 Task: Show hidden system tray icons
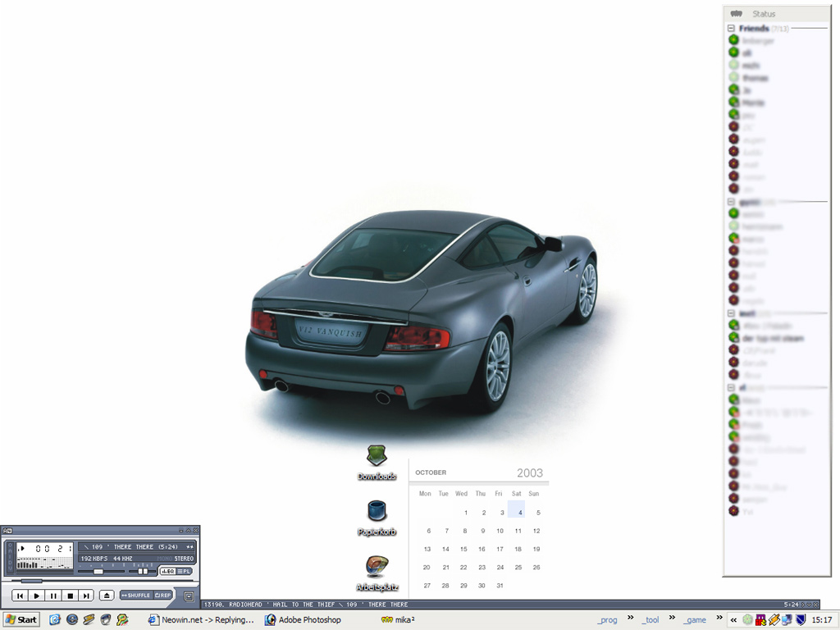pyautogui.click(x=733, y=619)
